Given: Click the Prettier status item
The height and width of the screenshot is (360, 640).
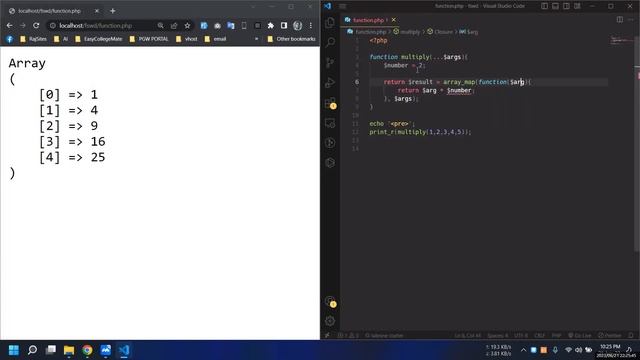Looking at the screenshot, I should (609, 336).
